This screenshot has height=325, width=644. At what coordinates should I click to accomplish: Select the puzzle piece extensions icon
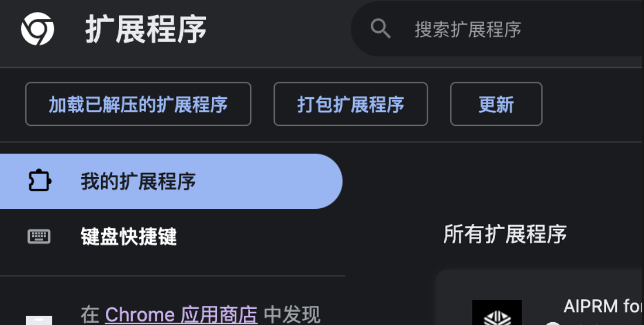point(40,181)
